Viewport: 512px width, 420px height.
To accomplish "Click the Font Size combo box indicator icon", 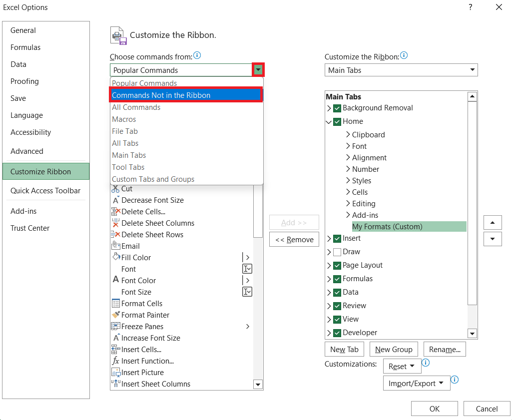I will click(x=247, y=292).
